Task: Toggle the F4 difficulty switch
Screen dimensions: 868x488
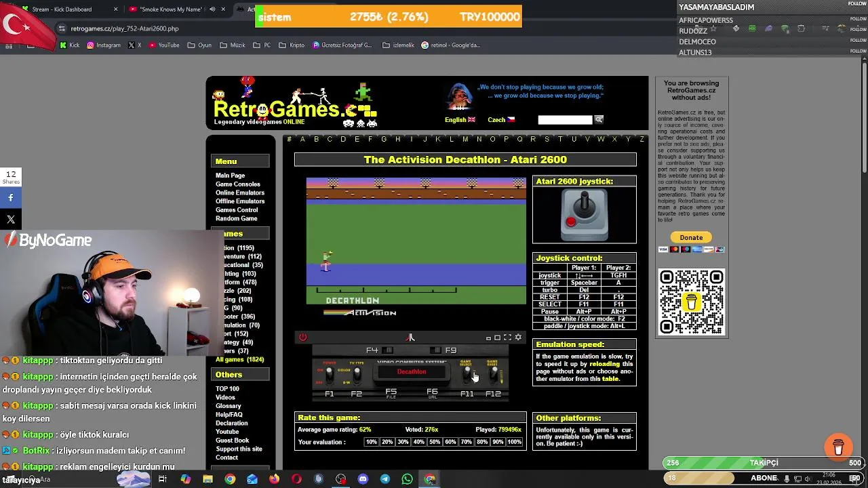Action: pyautogui.click(x=387, y=350)
